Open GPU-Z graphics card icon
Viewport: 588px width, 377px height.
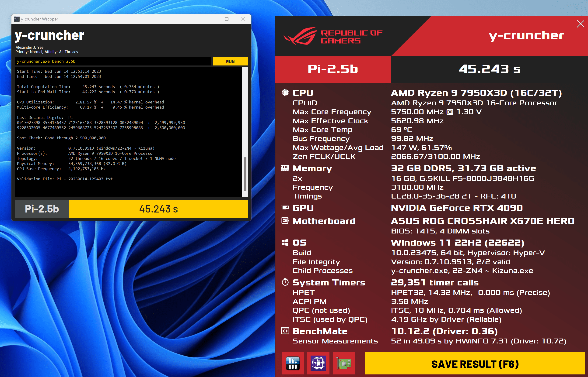click(344, 363)
